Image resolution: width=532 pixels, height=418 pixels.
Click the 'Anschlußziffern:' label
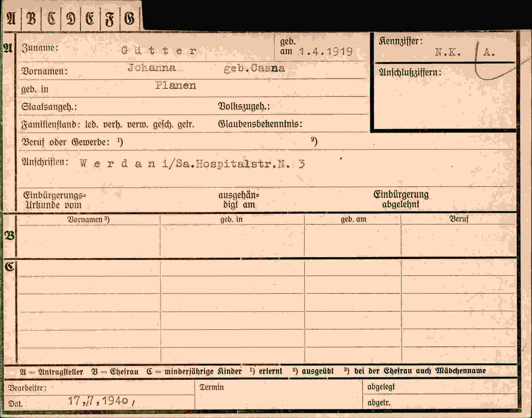[x=410, y=72]
